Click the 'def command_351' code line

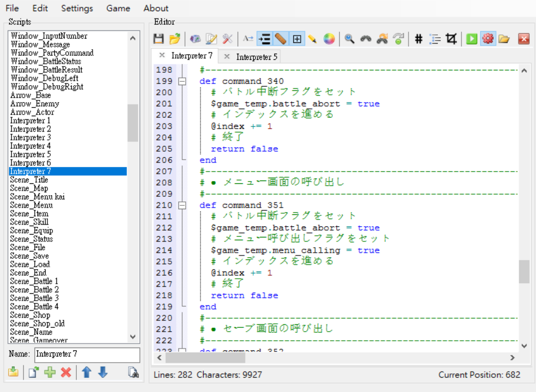241,205
